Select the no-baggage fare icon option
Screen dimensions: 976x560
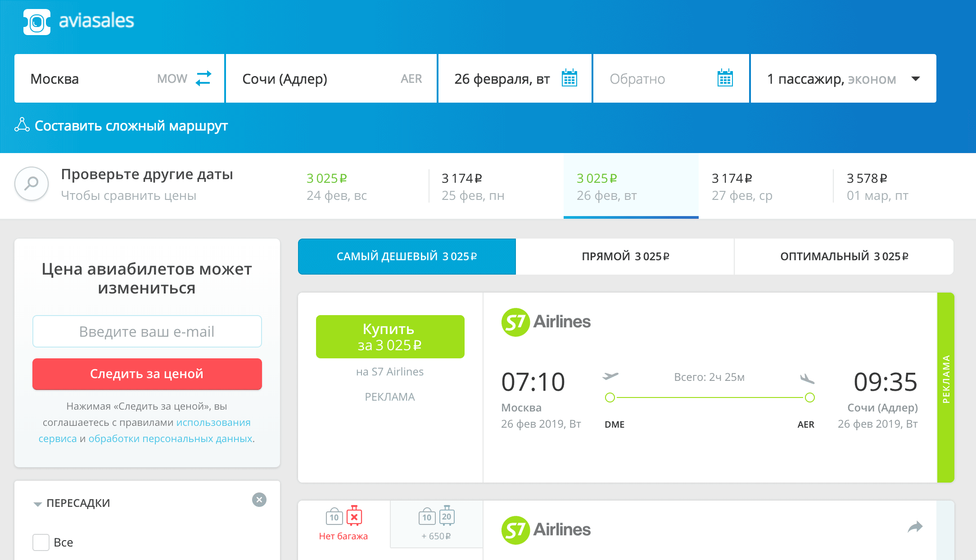pyautogui.click(x=344, y=524)
